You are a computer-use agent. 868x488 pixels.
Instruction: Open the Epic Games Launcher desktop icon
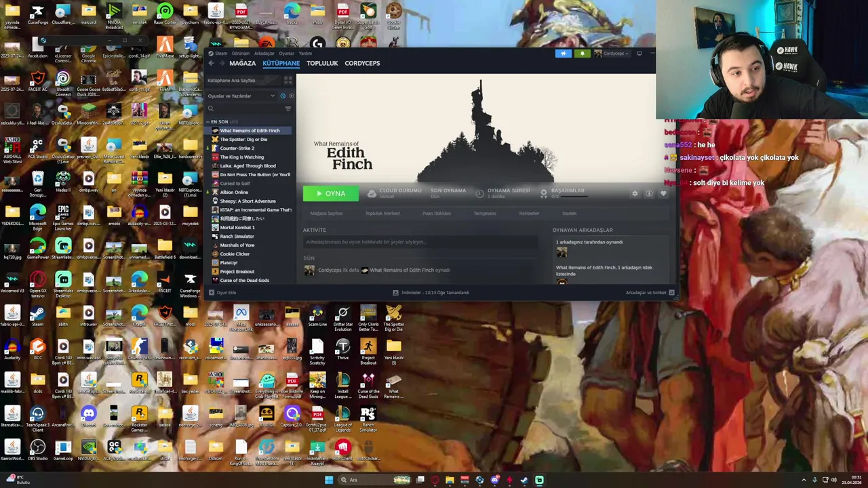[x=63, y=216]
